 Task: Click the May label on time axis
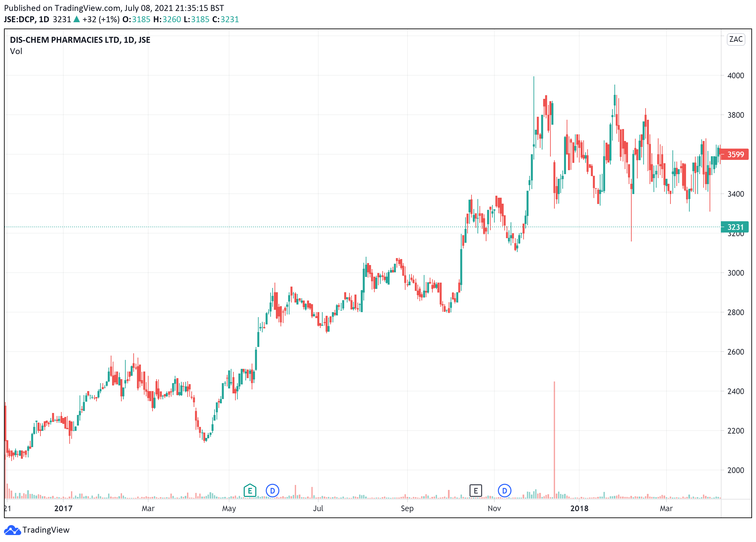click(x=229, y=508)
